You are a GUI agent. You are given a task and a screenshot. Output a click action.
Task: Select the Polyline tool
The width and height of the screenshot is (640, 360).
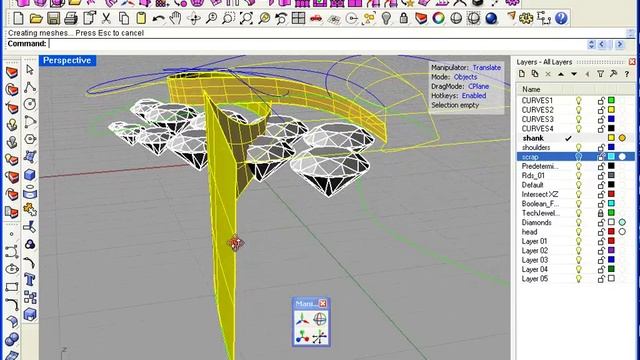30,87
